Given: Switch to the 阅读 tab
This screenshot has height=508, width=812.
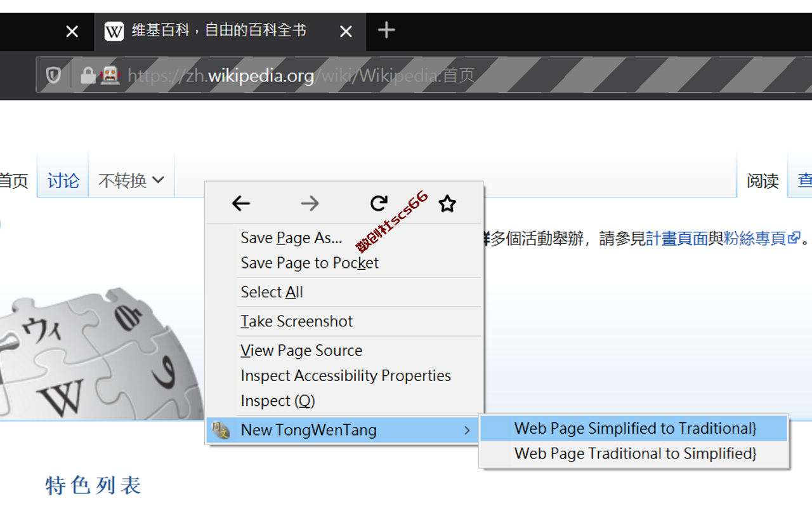Looking at the screenshot, I should [x=763, y=181].
